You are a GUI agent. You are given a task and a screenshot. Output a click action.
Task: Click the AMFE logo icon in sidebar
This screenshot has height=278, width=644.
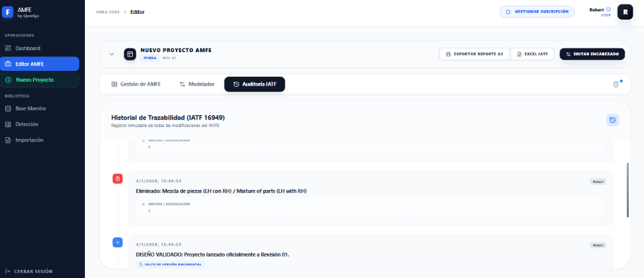pos(8,11)
